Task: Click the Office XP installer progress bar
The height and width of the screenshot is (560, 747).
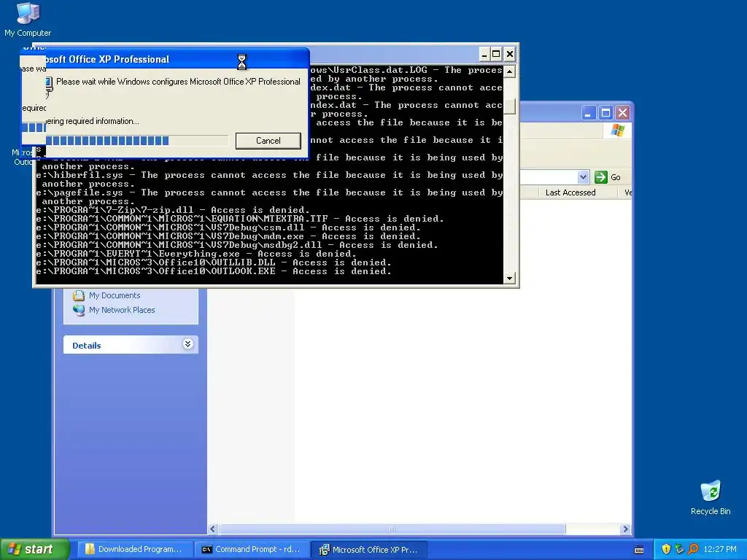Action: 136,141
